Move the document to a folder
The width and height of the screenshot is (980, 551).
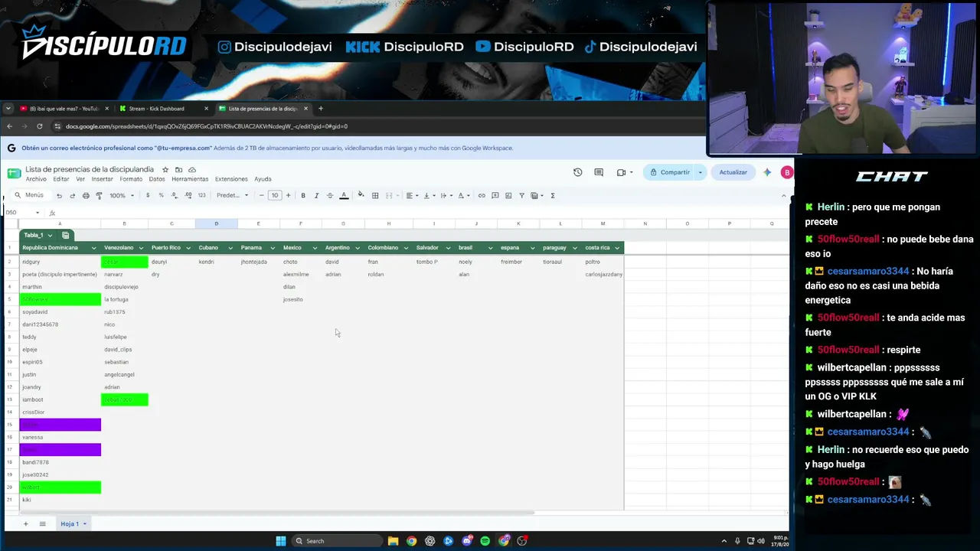tap(178, 170)
